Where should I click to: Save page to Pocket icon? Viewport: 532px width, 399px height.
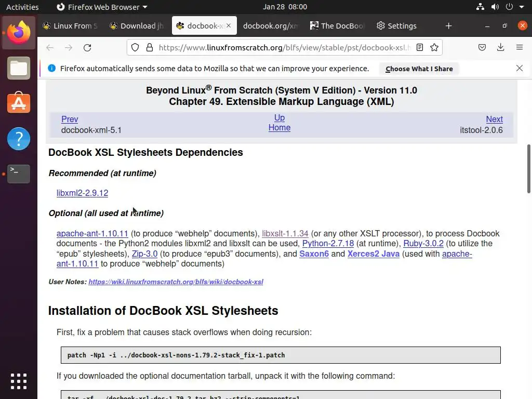(482, 47)
